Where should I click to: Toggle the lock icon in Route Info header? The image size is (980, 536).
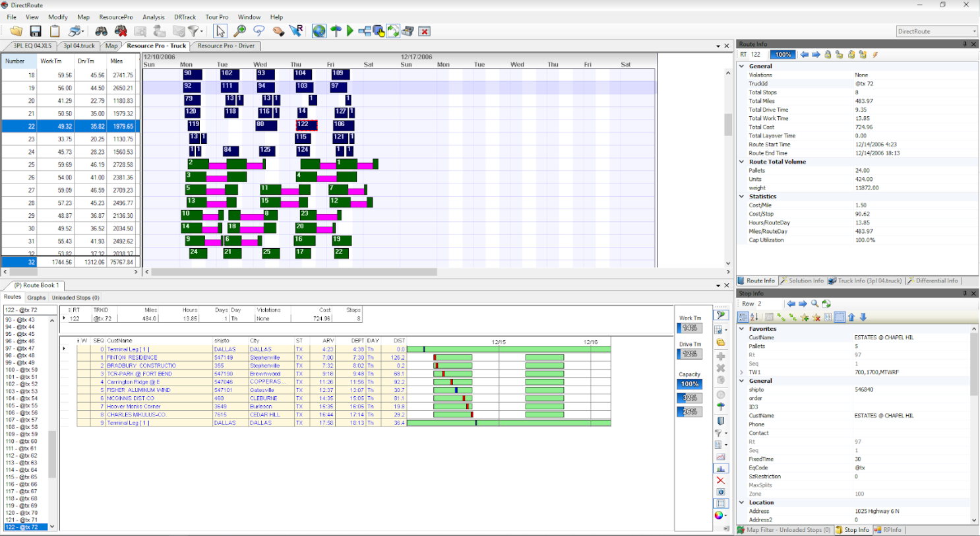click(x=828, y=55)
